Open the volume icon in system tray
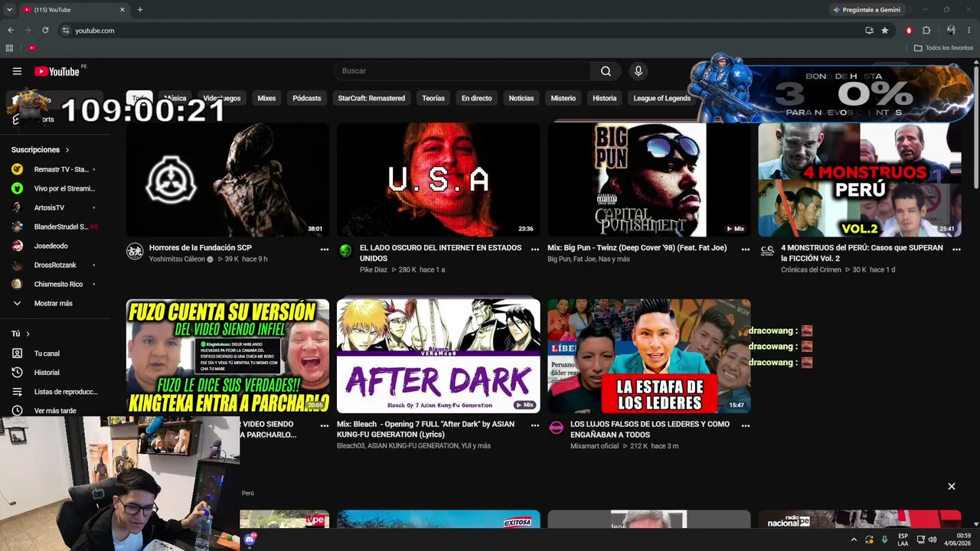This screenshot has height=551, width=980. pos(932,540)
